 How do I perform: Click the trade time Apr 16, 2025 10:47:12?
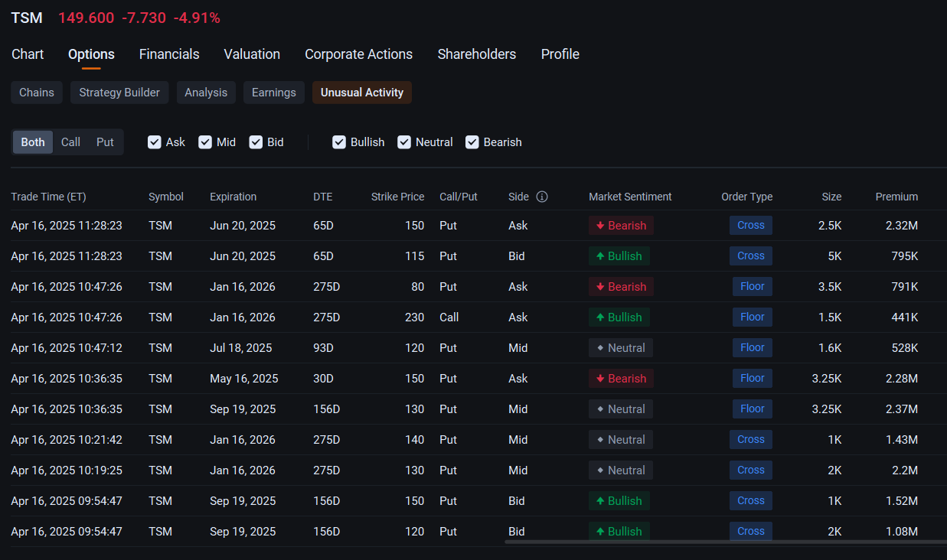67,348
